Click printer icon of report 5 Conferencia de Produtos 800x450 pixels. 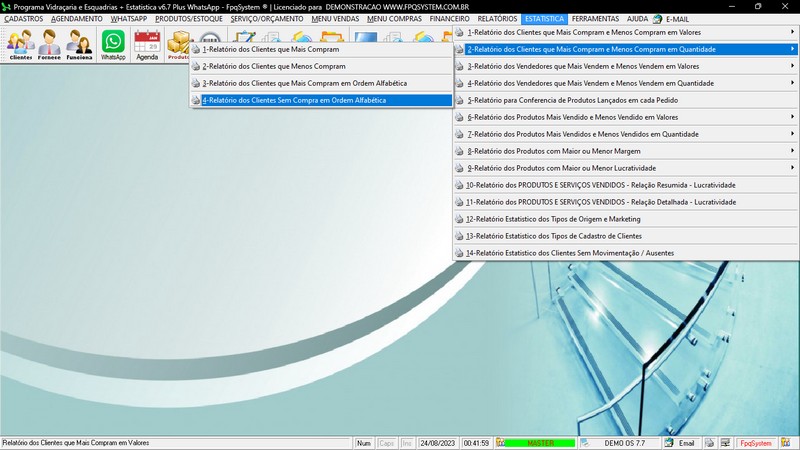[x=460, y=101]
